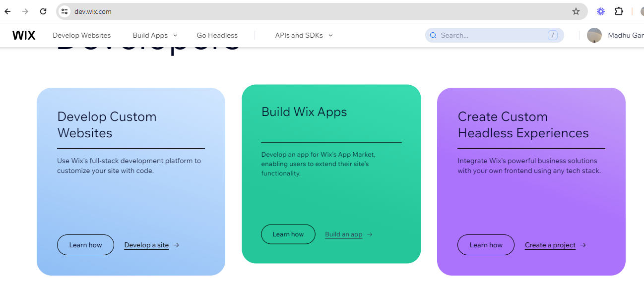Viewport: 644px width, 284px height.
Task: Click the Build Wix Apps heading
Action: [304, 112]
